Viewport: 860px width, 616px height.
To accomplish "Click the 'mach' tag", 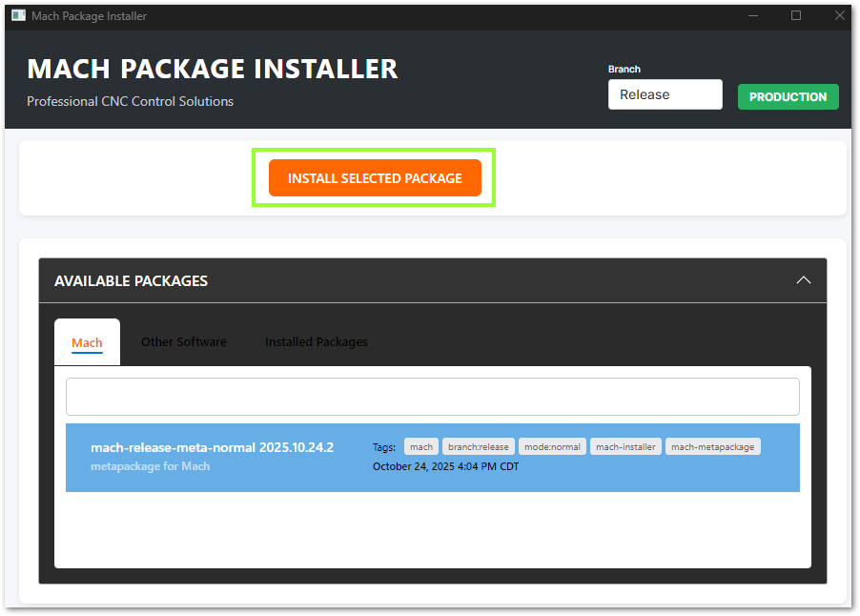I will [x=421, y=446].
